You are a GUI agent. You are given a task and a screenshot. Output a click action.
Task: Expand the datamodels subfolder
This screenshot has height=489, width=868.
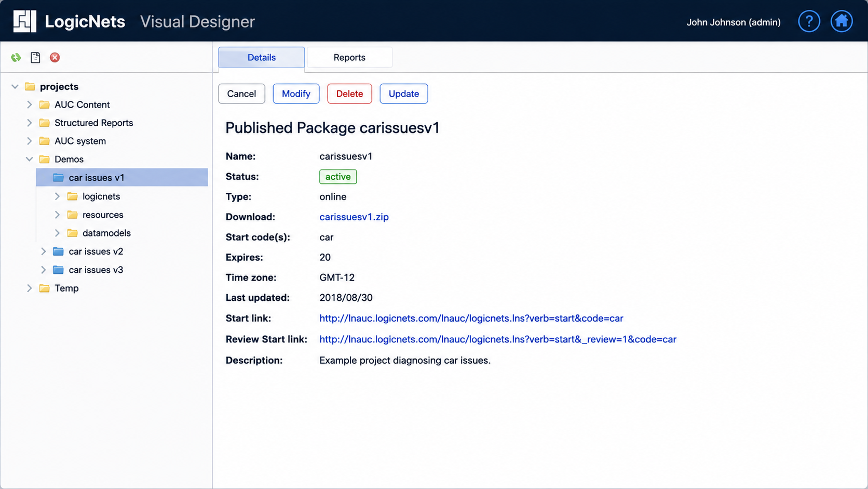coord(58,233)
